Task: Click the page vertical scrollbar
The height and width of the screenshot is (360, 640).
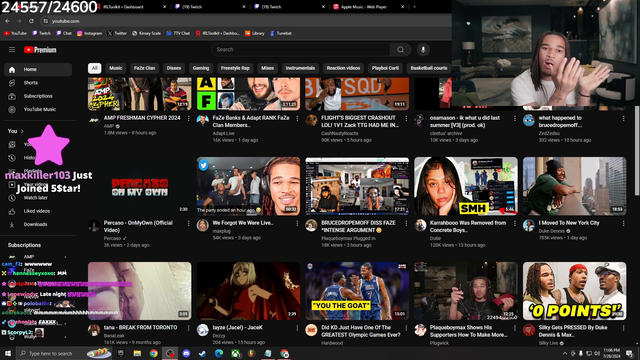Action: click(637, 151)
